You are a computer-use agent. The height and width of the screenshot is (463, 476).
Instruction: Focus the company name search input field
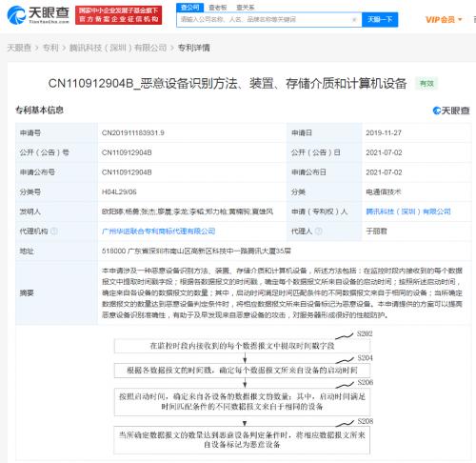point(265,20)
